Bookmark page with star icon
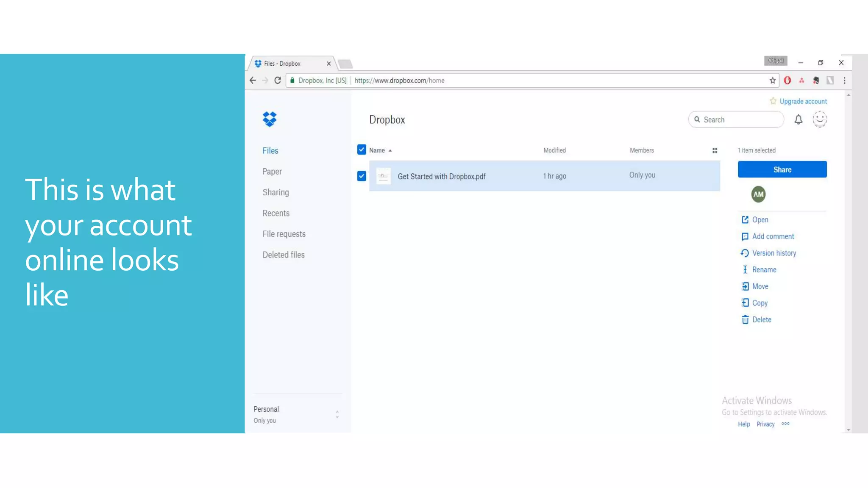 point(773,80)
